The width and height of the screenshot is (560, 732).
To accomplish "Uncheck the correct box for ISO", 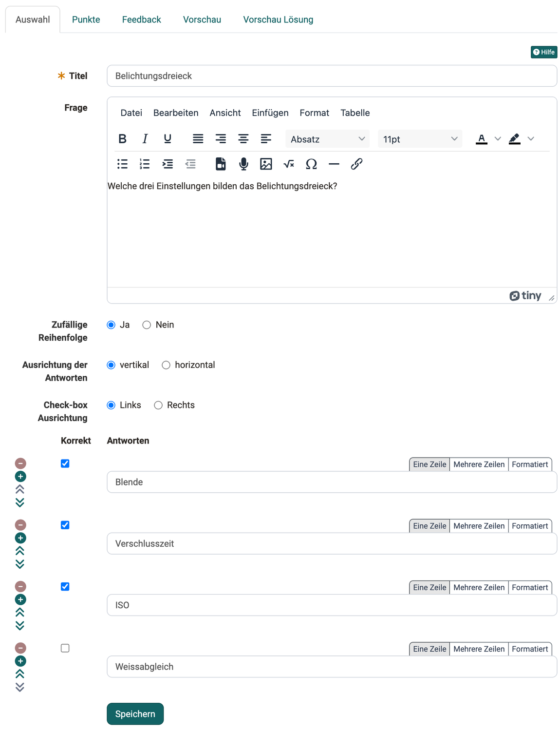I will (65, 587).
